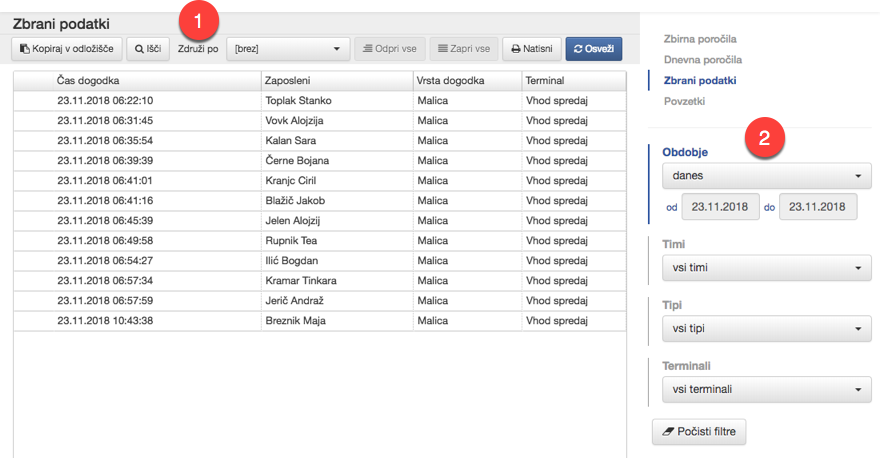Click Malica in the Breznik Maja row
Screen dimensions: 880x458
433,320
